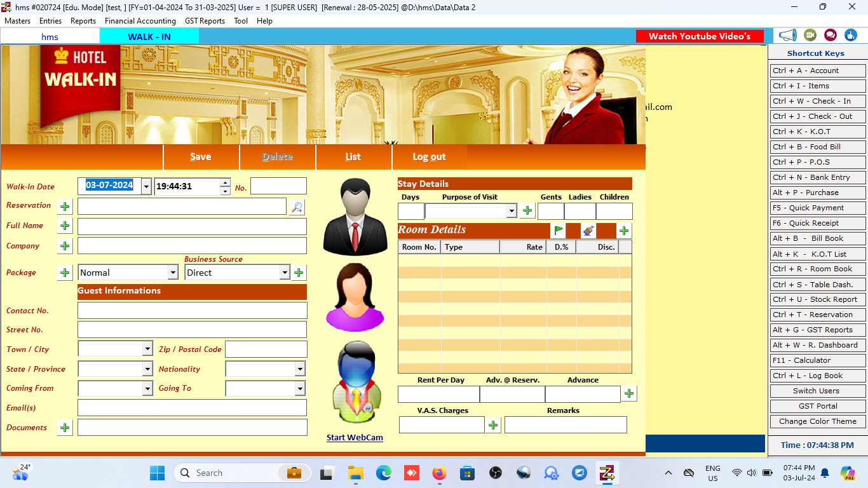The image size is (868, 488).
Task: Increase walk-in time with the spinner up arrow
Action: 225,183
